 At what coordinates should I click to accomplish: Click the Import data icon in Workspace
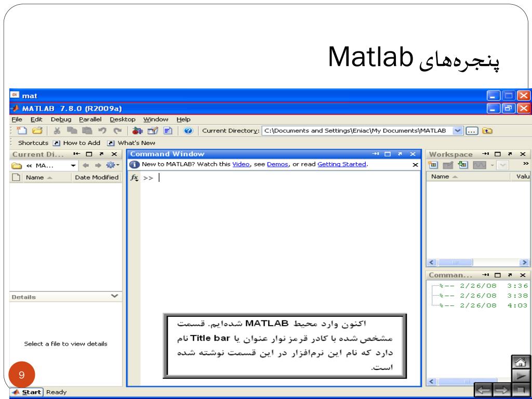(x=463, y=165)
